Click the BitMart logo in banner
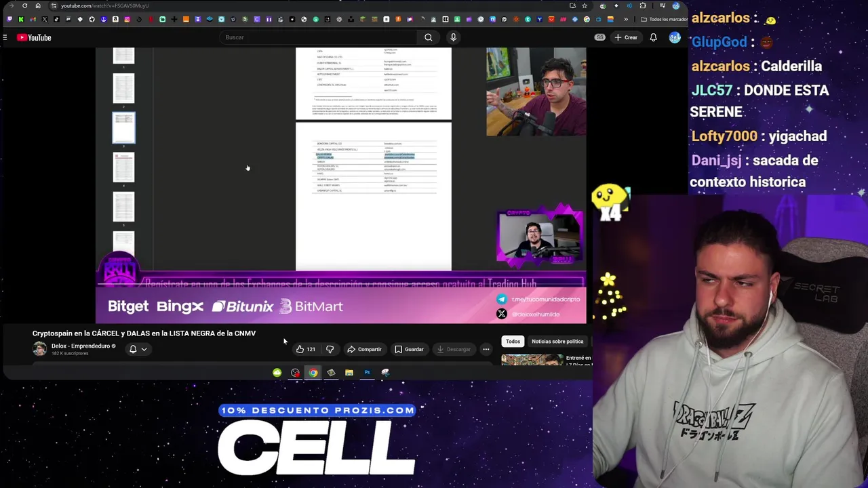Screen dimensions: 868x488 point(311,306)
